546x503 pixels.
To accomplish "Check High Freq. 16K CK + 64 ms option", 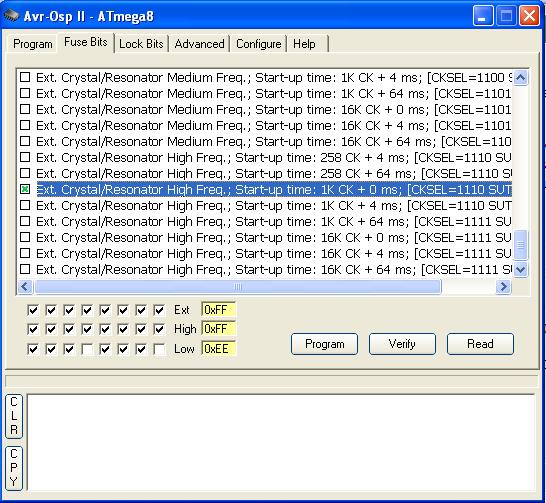I will pyautogui.click(x=25, y=269).
